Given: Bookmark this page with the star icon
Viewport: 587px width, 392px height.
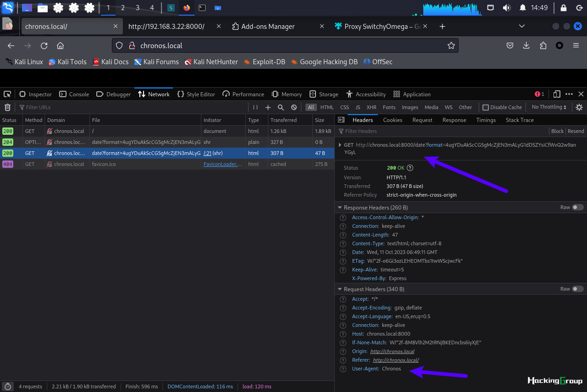Looking at the screenshot, I should tap(451, 45).
